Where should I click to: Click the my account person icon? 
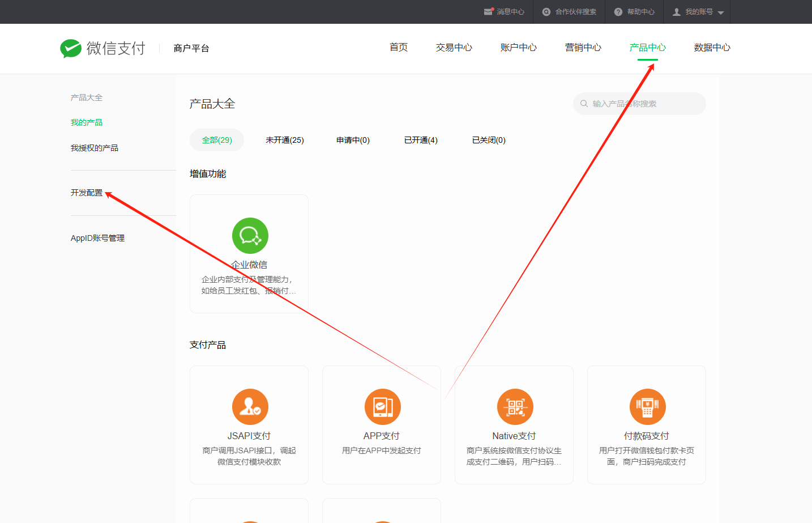677,12
